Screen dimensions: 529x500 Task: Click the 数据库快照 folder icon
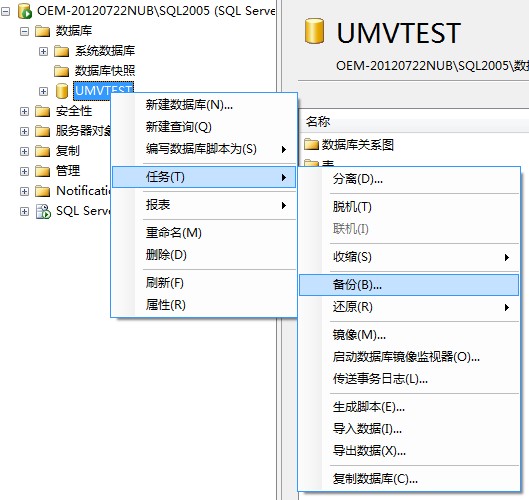point(62,71)
